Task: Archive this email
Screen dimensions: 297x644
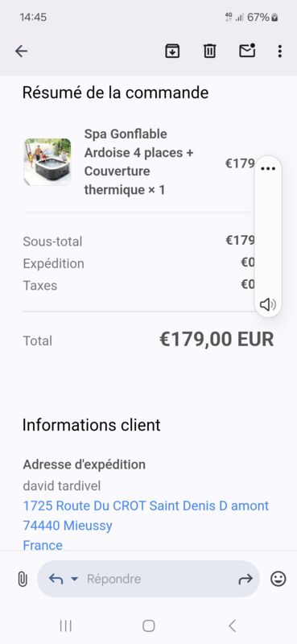Action: (172, 51)
